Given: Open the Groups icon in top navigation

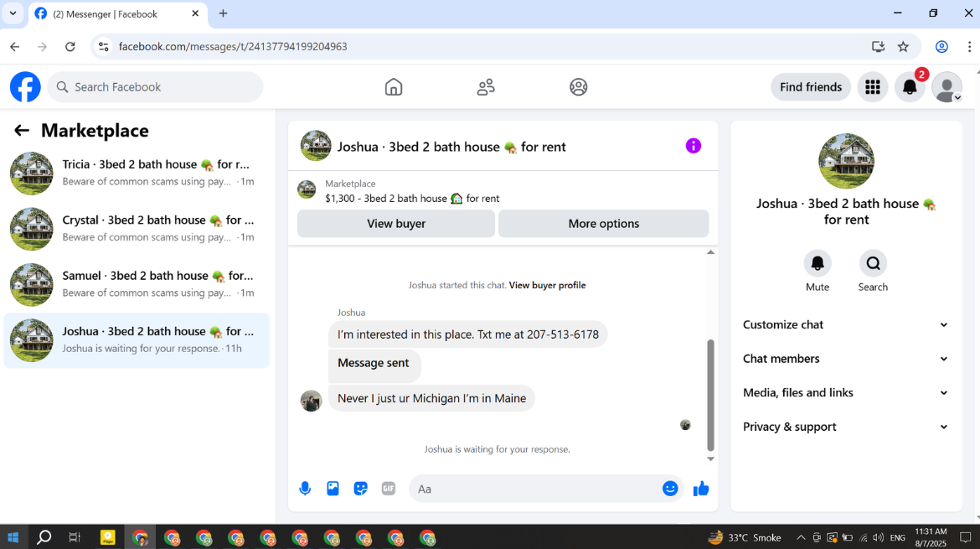Looking at the screenshot, I should [x=578, y=87].
